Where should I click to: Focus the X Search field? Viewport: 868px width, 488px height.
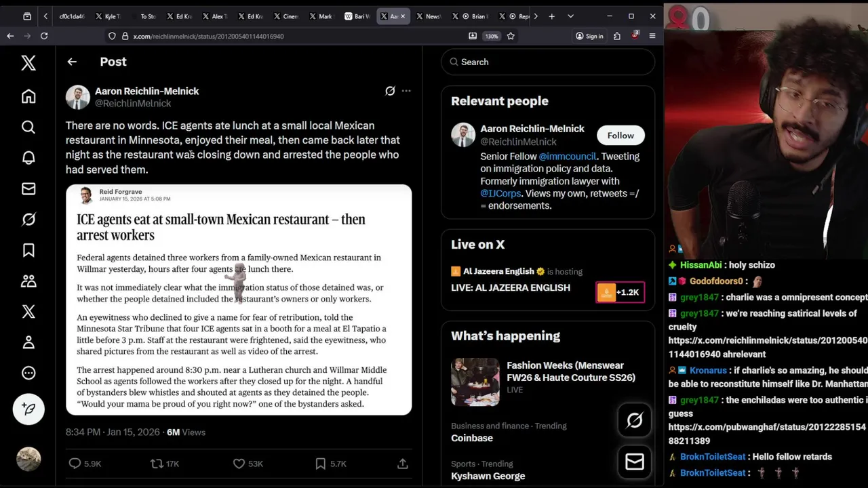point(548,62)
